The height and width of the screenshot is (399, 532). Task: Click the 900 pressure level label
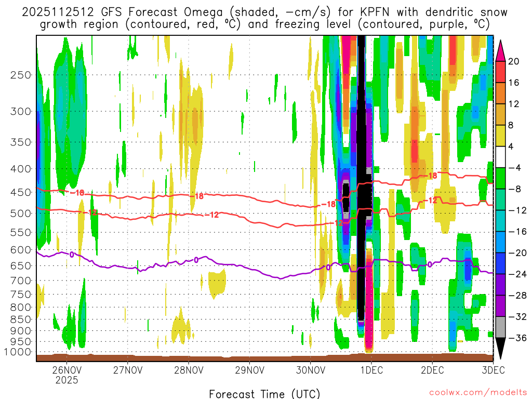(21, 331)
